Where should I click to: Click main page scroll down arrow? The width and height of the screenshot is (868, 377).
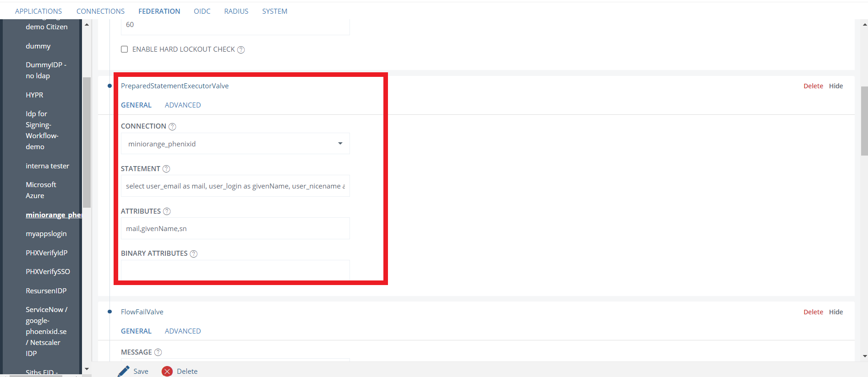pos(864,356)
